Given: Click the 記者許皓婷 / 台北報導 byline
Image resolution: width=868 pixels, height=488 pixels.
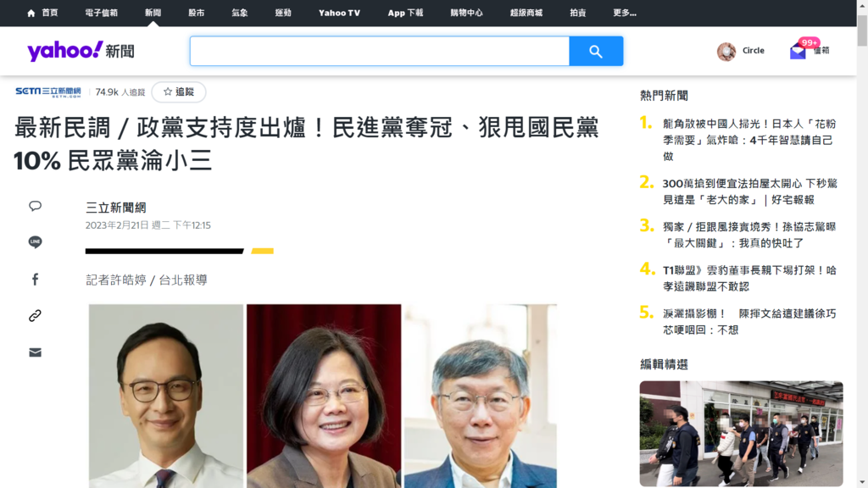Looking at the screenshot, I should pyautogui.click(x=146, y=280).
